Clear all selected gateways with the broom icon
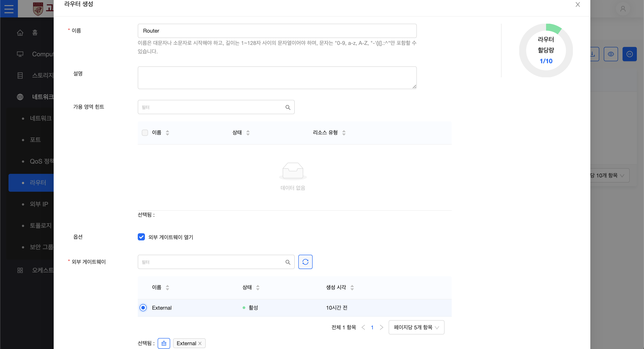The image size is (644, 349). (164, 343)
